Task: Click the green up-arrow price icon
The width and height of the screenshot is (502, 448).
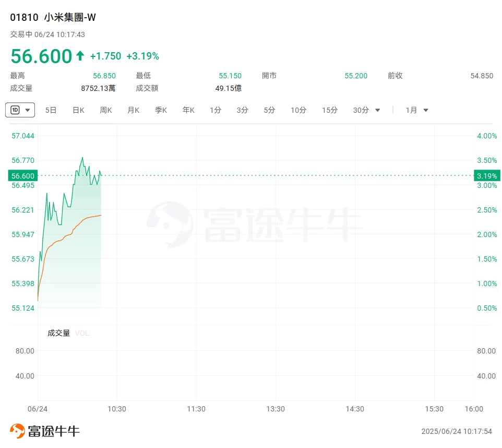Action: click(80, 56)
